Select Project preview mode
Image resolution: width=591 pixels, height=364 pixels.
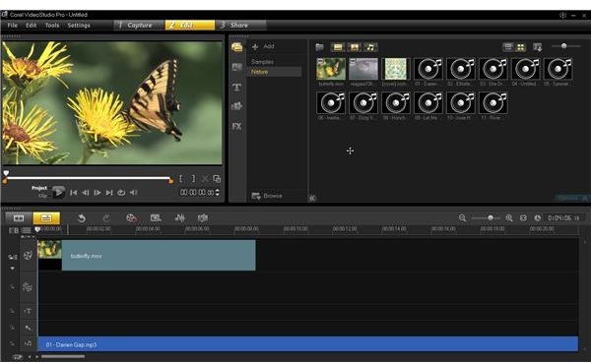(39, 188)
